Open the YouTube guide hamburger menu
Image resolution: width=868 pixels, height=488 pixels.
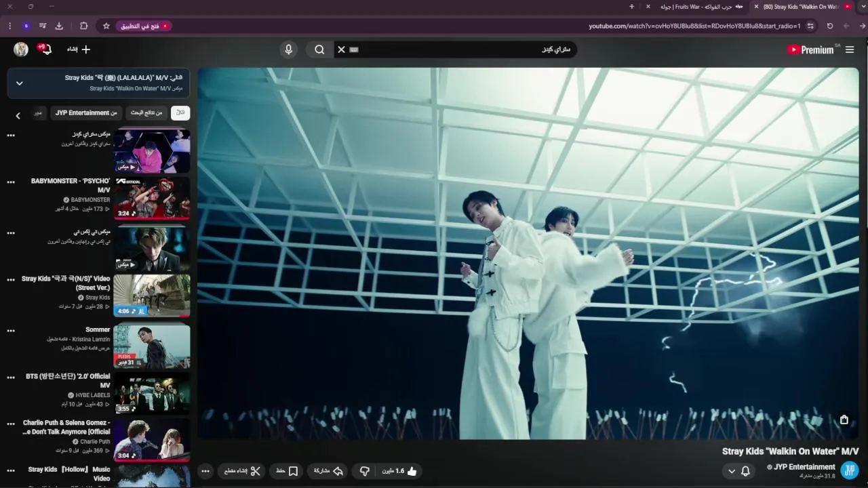click(x=849, y=49)
